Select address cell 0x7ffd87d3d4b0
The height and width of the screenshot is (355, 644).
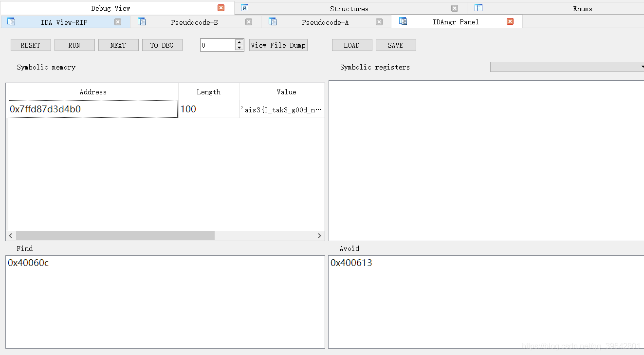point(93,109)
